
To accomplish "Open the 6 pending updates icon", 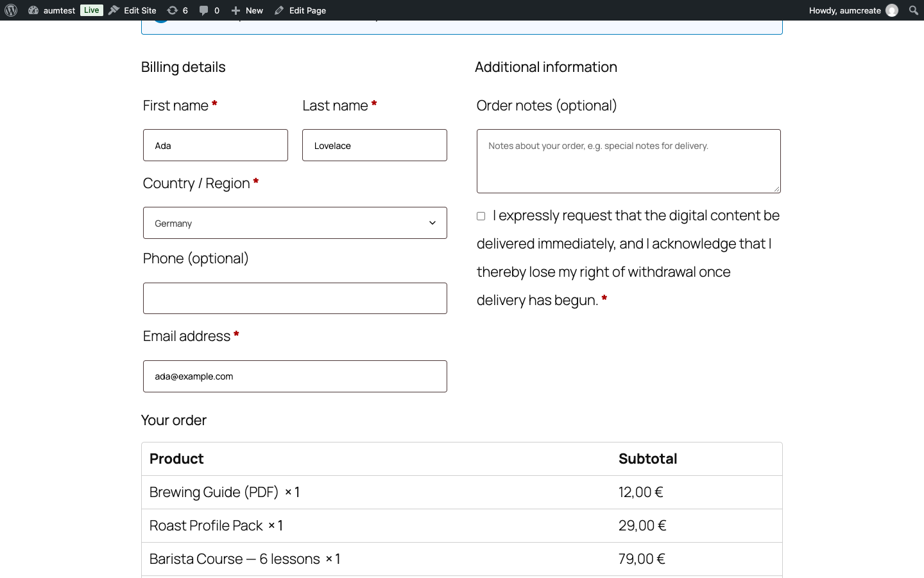I will click(x=178, y=10).
